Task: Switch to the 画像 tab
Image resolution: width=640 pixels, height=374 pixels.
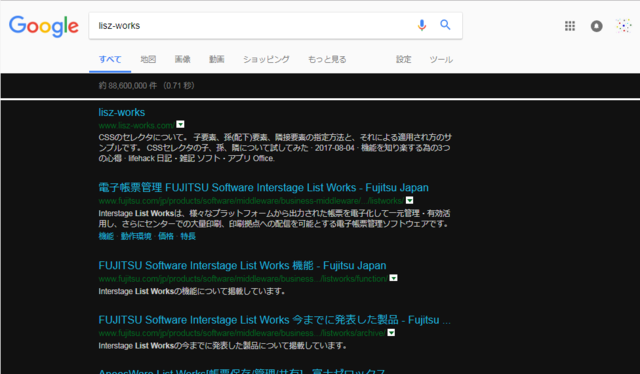Action: click(x=182, y=60)
